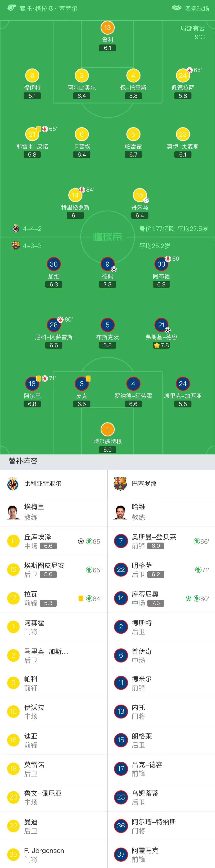Tap Barcelona crest beside 4-3-3 formation
Viewport: 215px width, 868px height.
pyautogui.click(x=16, y=246)
